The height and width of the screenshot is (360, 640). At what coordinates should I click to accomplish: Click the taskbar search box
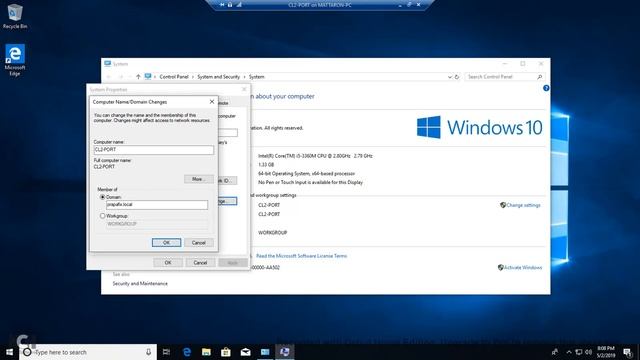(88, 352)
